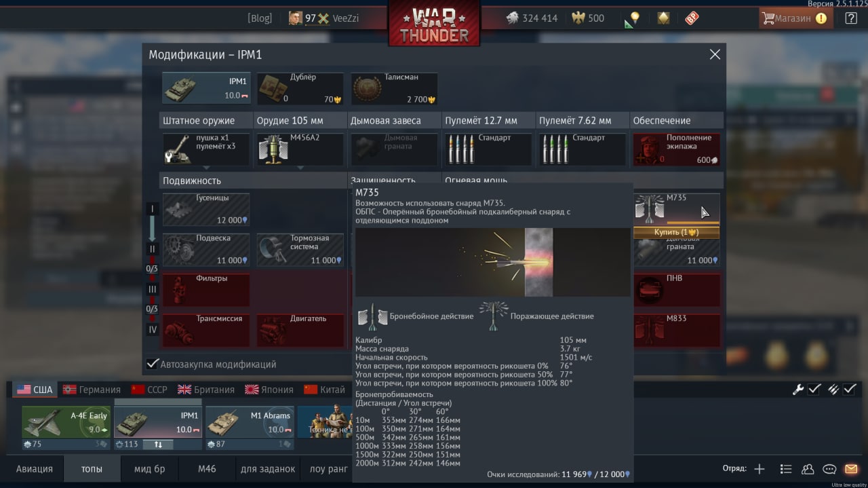Add a squad member with plus icon

(x=759, y=469)
